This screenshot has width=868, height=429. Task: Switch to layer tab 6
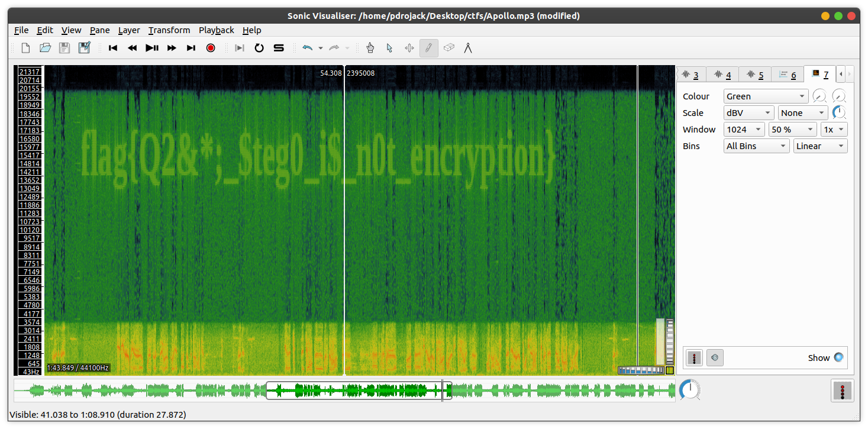click(787, 75)
